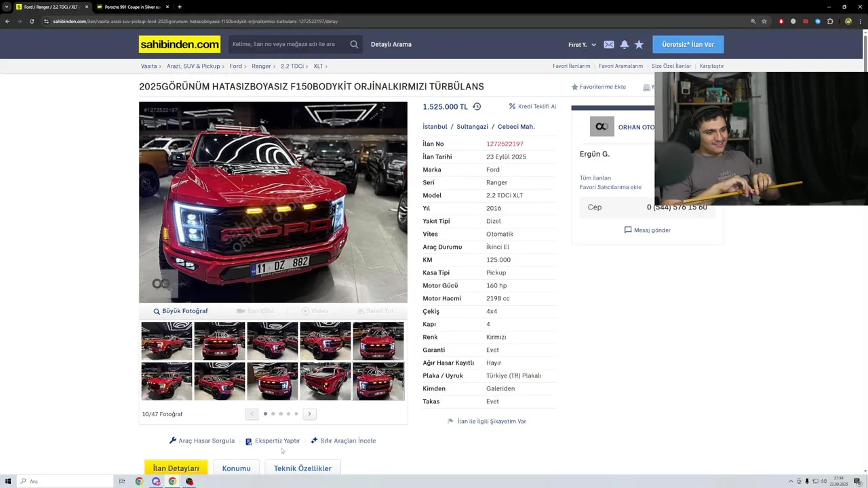Click the browser back arrow

(7, 21)
